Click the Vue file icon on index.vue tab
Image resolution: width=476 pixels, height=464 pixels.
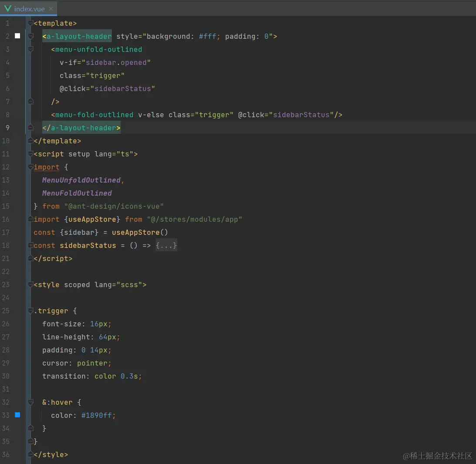[7, 9]
